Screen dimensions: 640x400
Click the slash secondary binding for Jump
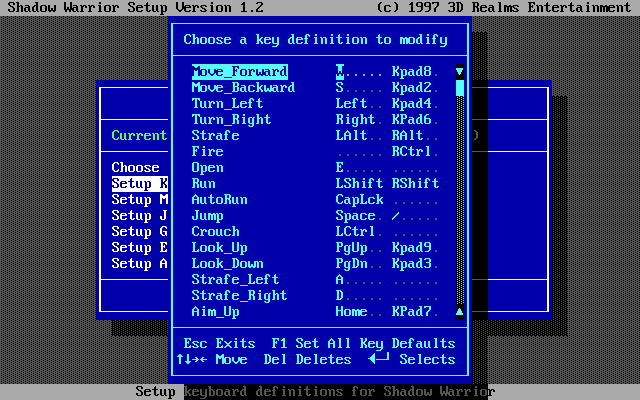[x=396, y=216]
